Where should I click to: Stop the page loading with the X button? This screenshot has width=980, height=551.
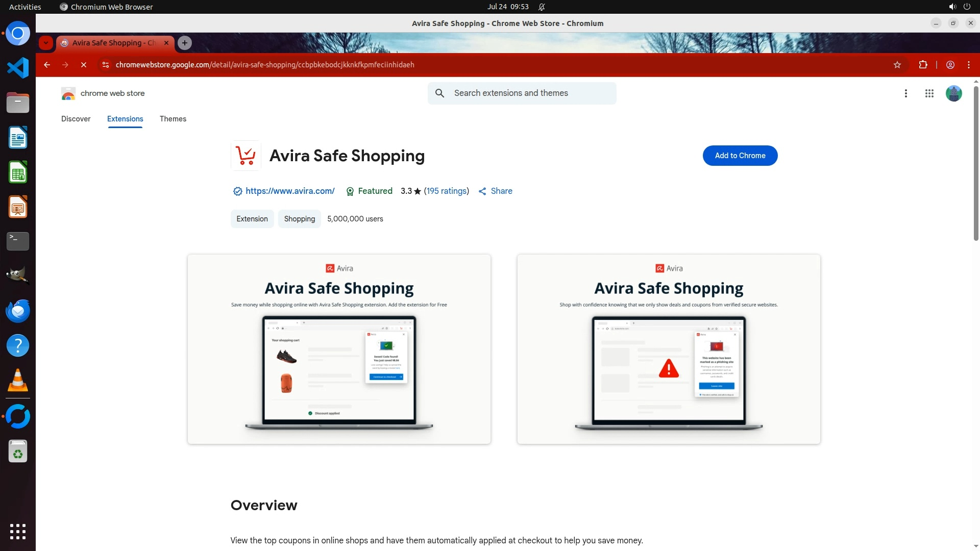(x=84, y=65)
